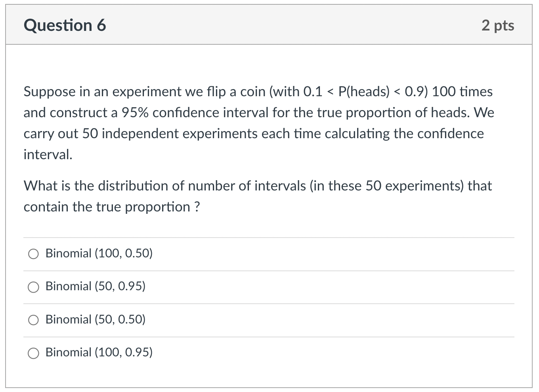The width and height of the screenshot is (539, 392).
Task: Choose the last answer option row
Action: (99, 352)
